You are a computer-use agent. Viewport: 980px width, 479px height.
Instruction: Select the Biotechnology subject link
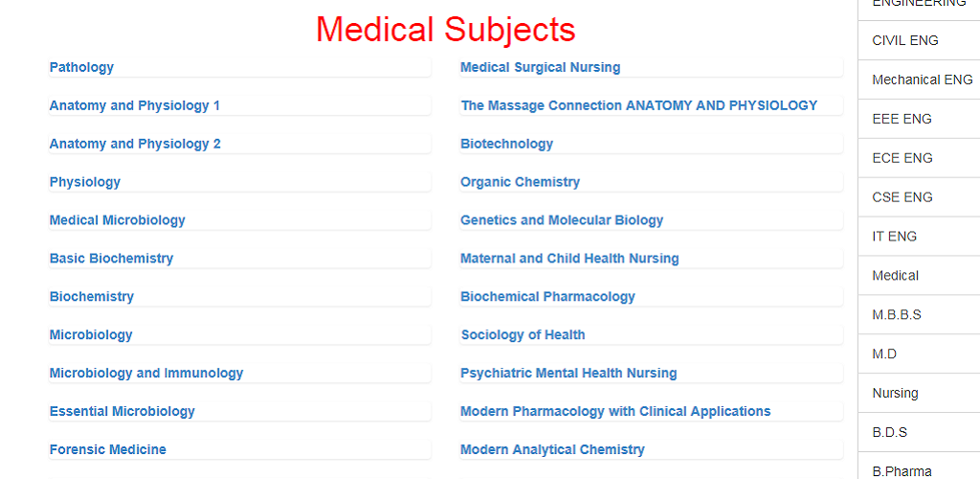pyautogui.click(x=507, y=143)
